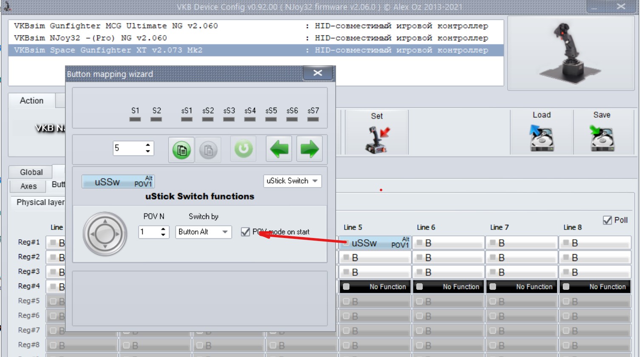Close the Button mapping wizard dialog

[x=318, y=73]
